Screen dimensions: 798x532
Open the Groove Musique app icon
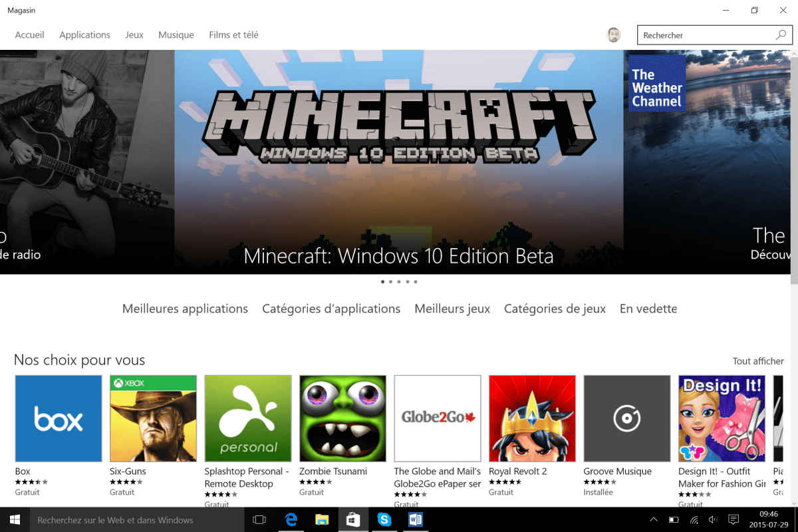coord(626,418)
